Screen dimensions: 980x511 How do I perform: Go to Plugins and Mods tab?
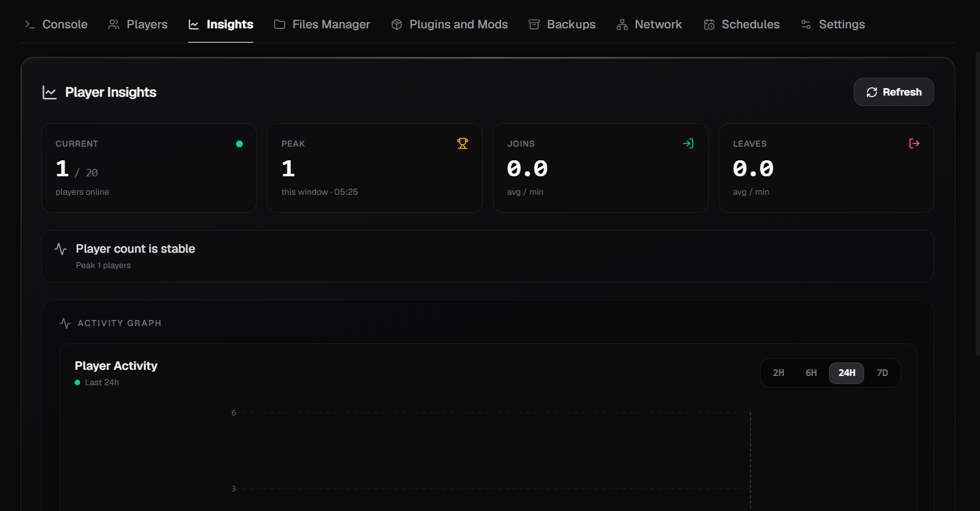tap(449, 24)
